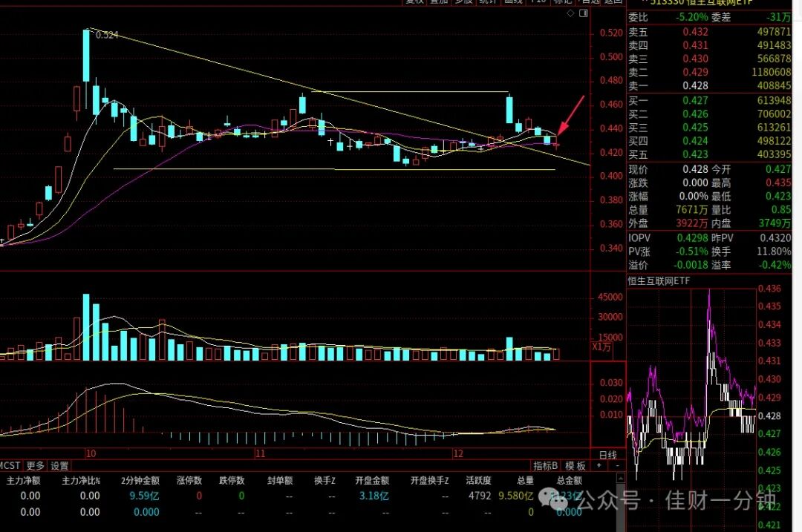The width and height of the screenshot is (802, 532).
Task: Click the 买二 volume 706002
Action: pos(775,114)
